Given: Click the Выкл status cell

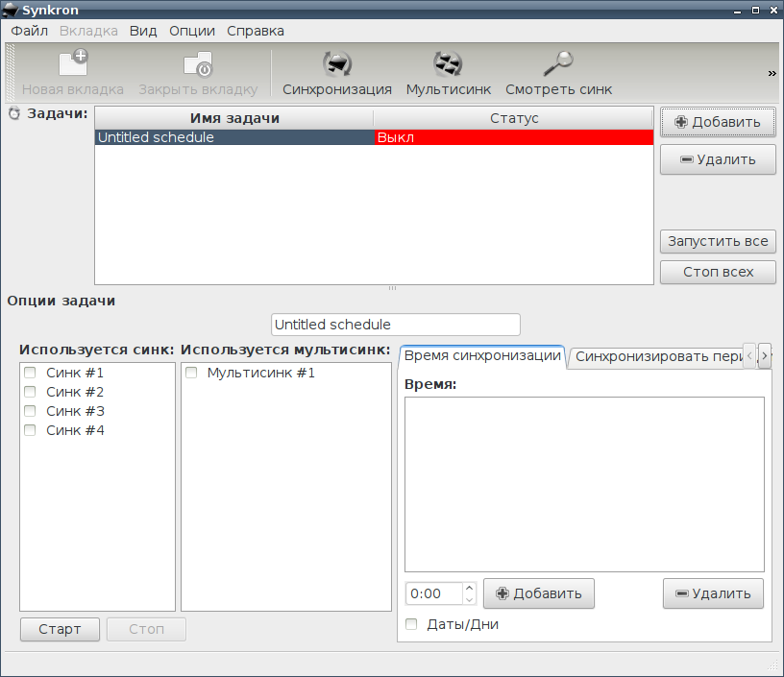Looking at the screenshot, I should (x=514, y=137).
